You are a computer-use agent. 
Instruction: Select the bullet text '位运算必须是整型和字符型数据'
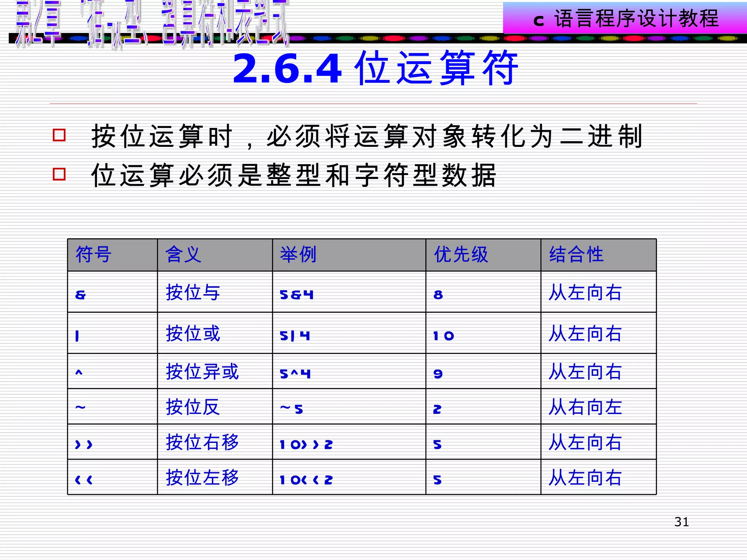[294, 175]
